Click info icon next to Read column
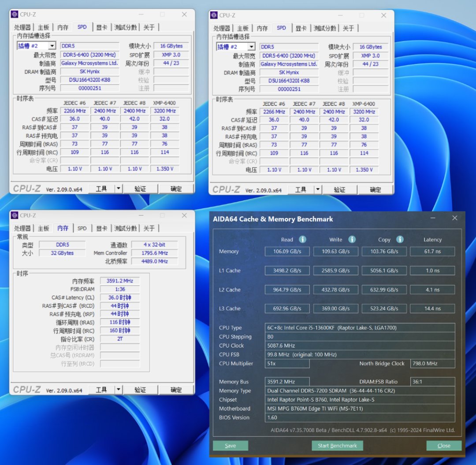The width and height of the screenshot is (476, 465). pos(302,239)
